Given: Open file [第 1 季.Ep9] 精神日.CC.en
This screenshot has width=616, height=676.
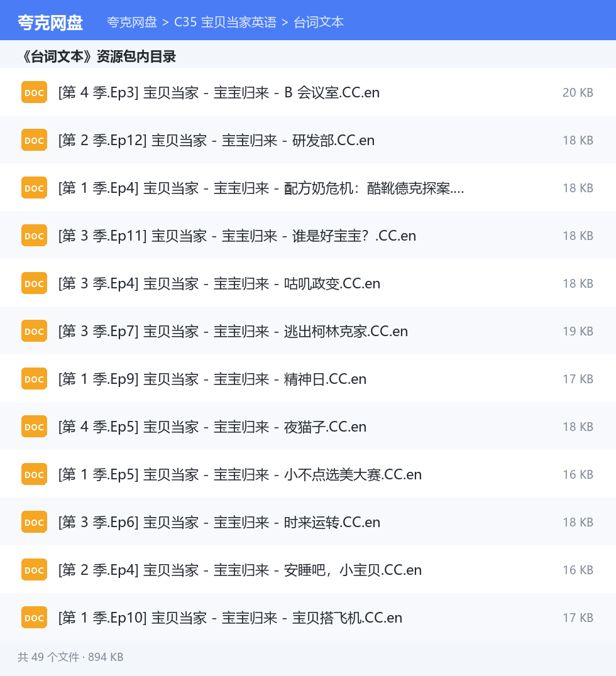Looking at the screenshot, I should click(x=212, y=379).
